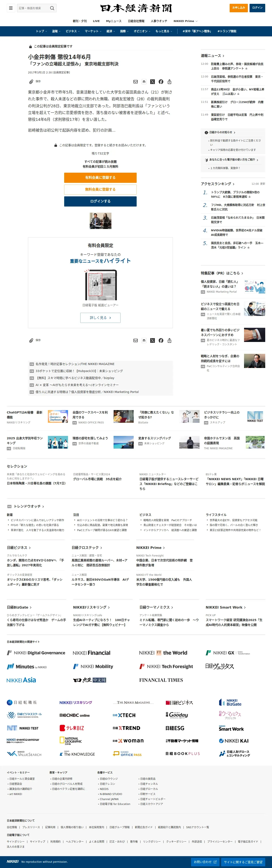This screenshot has height=868, width=272.
Task: Expand the 速報 navigation dropdown
Action: 56,31
